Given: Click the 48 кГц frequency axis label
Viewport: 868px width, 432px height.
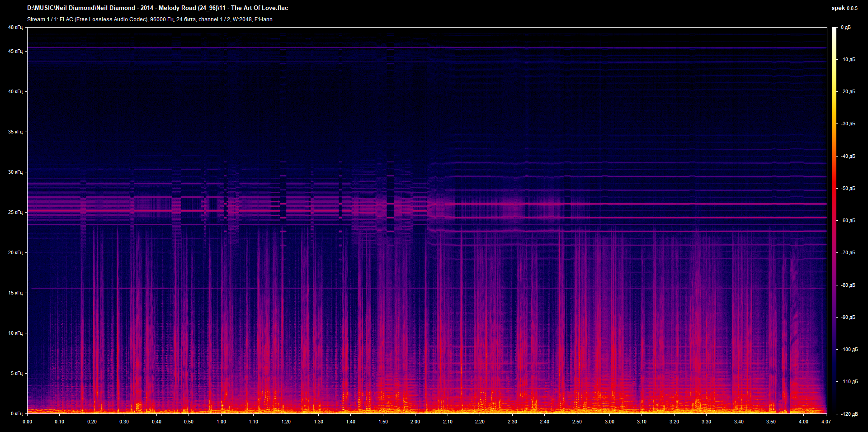Looking at the screenshot, I should tap(15, 27).
